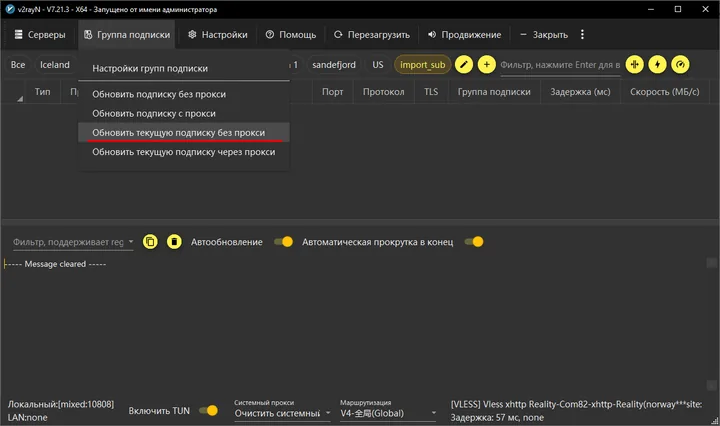The image size is (720, 426).
Task: Open the Маршрутизация dropdown
Action: 388,414
